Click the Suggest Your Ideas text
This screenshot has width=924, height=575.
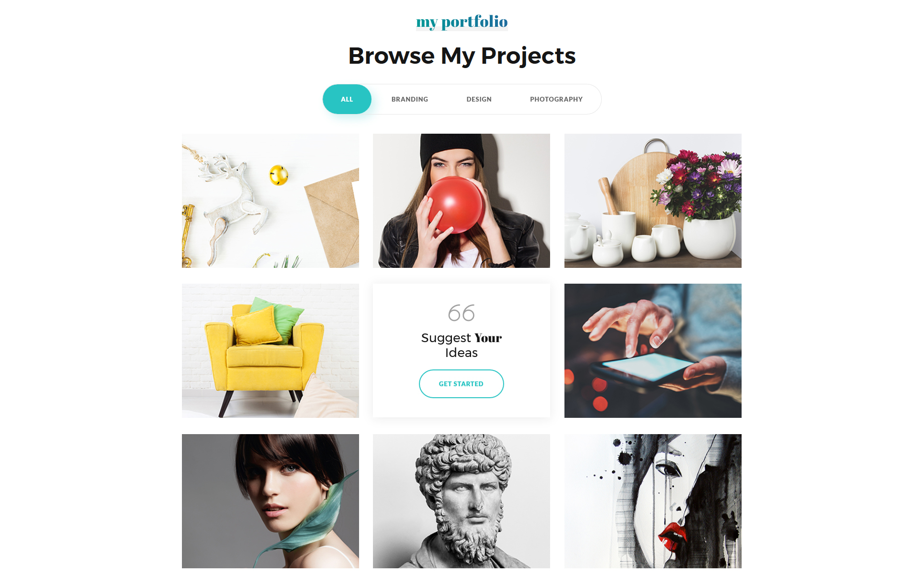click(461, 345)
